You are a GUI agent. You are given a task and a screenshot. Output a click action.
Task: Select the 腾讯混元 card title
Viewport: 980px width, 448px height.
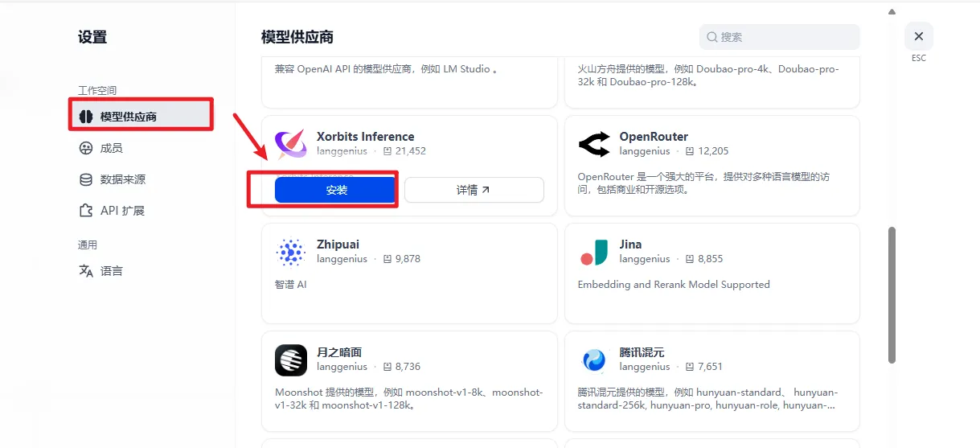[642, 352]
